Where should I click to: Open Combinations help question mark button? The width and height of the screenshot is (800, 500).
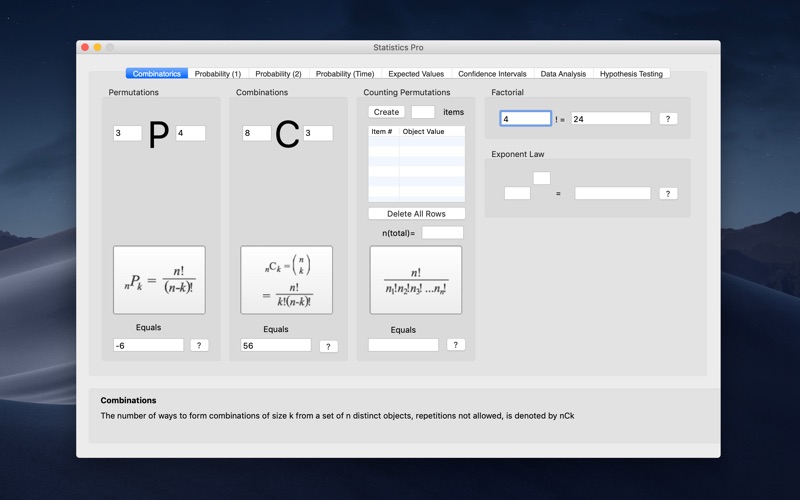pyautogui.click(x=329, y=346)
